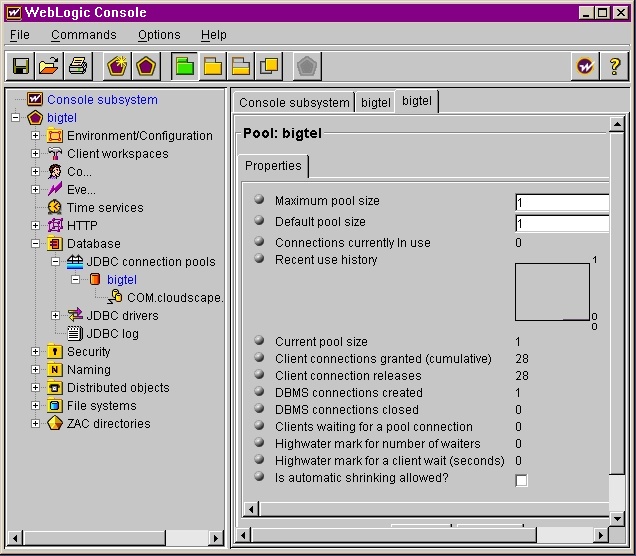Click the Print toolbar icon
Screen dimensions: 636x556
78,66
